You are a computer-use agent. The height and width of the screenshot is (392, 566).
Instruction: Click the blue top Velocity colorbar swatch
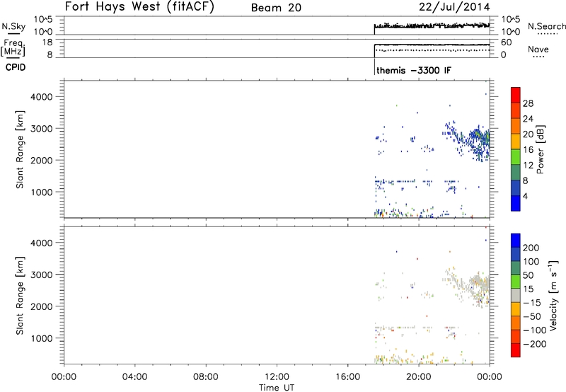[x=516, y=241]
